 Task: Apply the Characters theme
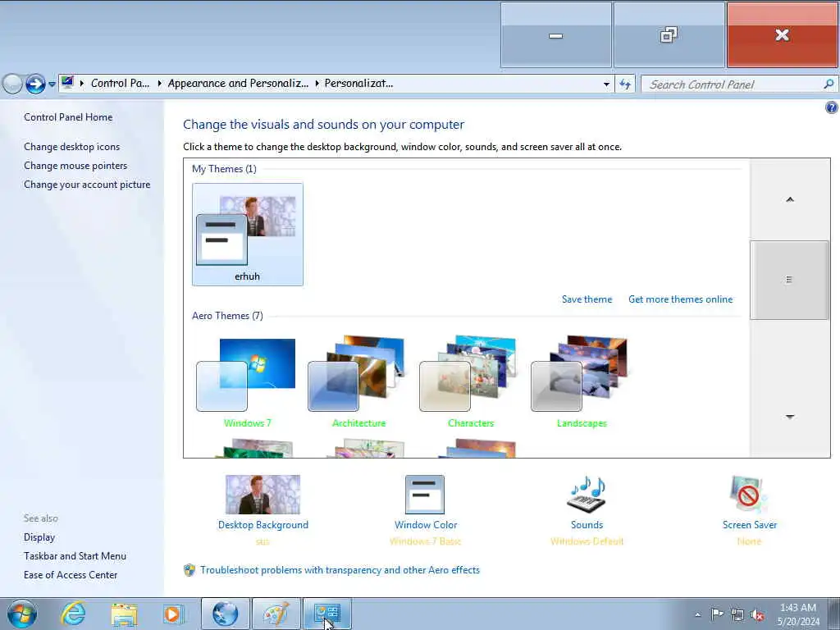point(470,381)
